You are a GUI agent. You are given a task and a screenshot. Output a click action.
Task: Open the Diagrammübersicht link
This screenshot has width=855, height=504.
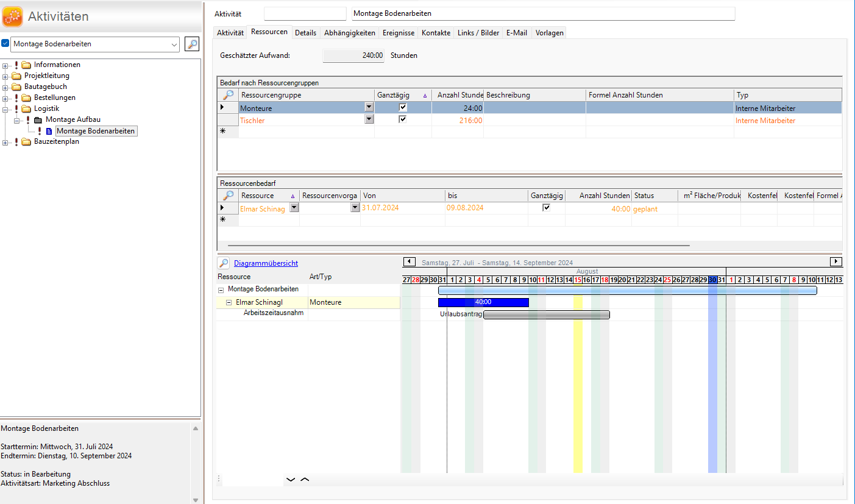[x=266, y=263]
